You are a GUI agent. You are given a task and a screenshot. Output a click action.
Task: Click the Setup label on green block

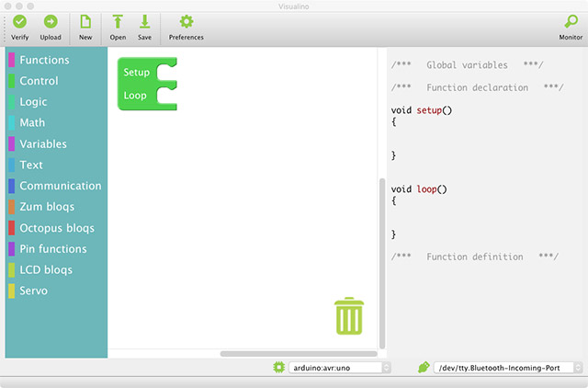[137, 72]
